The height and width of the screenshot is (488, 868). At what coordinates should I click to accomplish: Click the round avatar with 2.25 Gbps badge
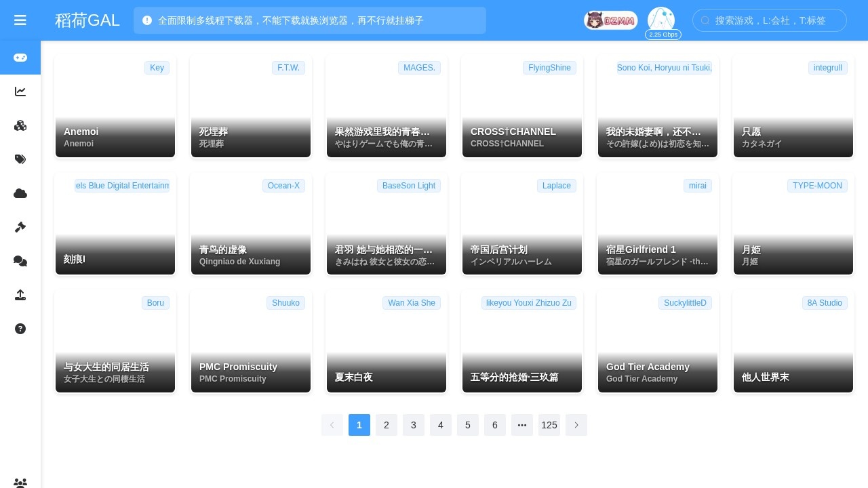(661, 19)
